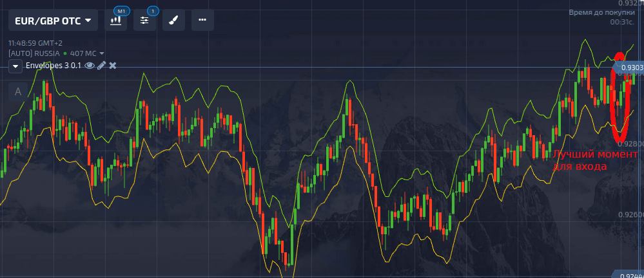Image resolution: width=644 pixels, height=278 pixels.
Task: Edit Envelopes indicator with pencil icon
Action: (x=101, y=66)
